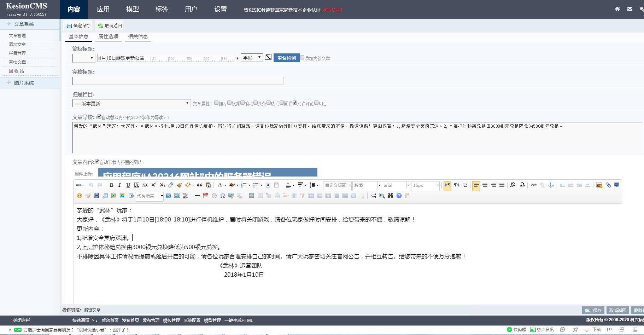Enable the 头条 article attribute
The width and height of the screenshot is (644, 335).
[256, 103]
